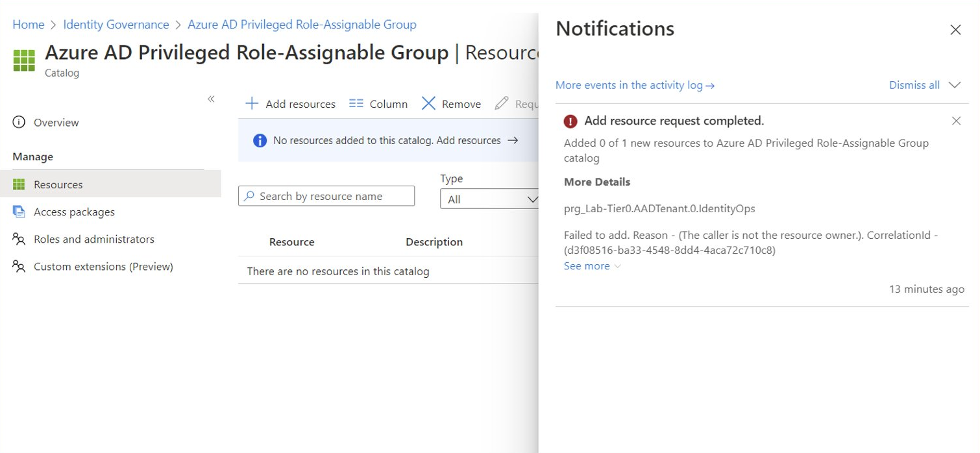Click the Resources grid icon in sidebar

(19, 184)
